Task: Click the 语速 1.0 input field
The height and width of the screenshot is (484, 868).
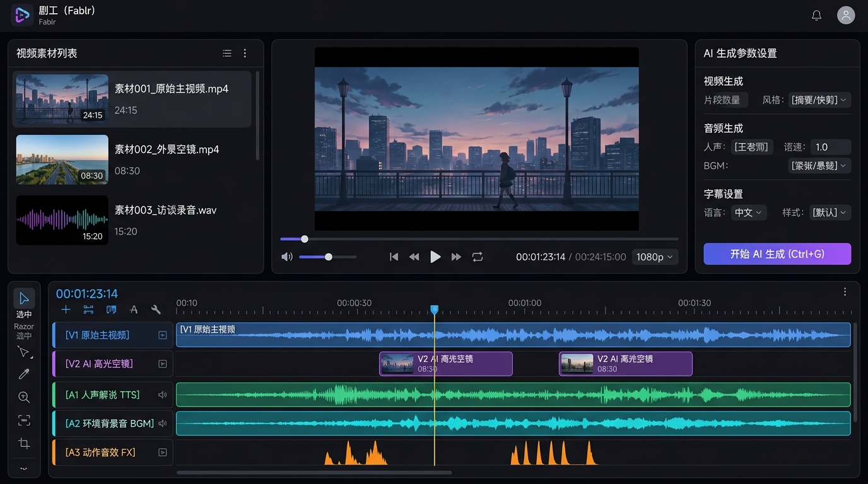Action: 830,147
